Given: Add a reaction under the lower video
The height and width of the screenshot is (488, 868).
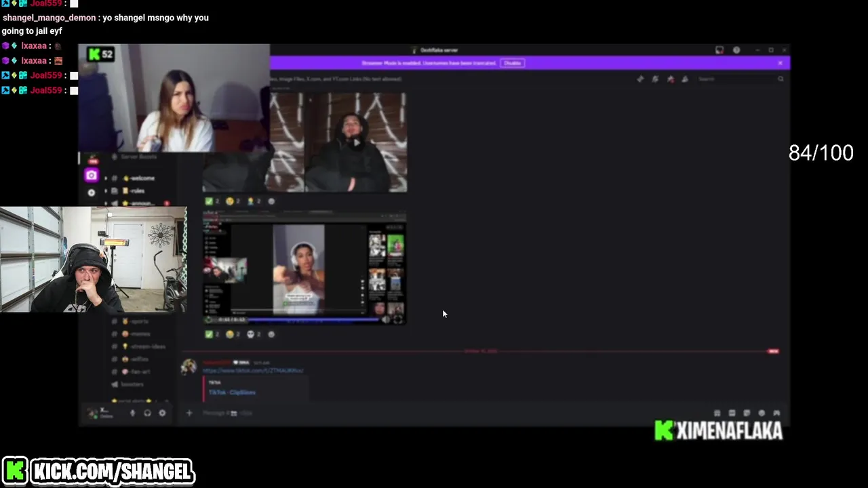Looking at the screenshot, I should [271, 334].
